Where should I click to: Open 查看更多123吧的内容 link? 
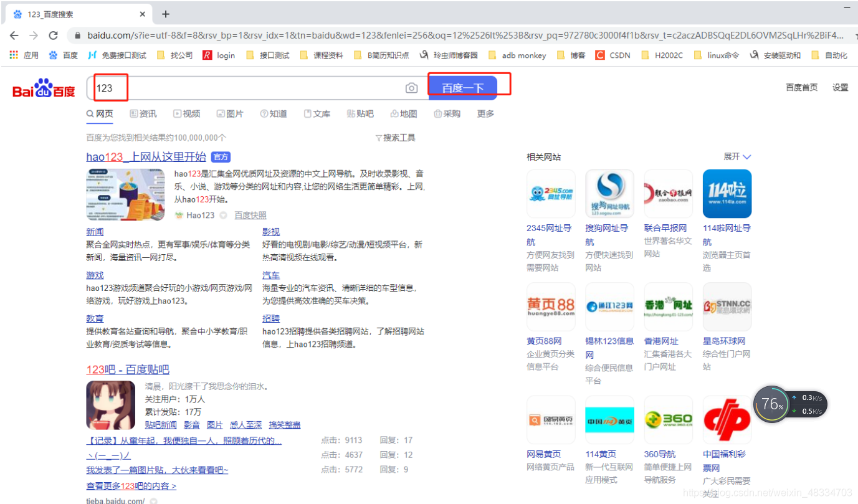[131, 486]
